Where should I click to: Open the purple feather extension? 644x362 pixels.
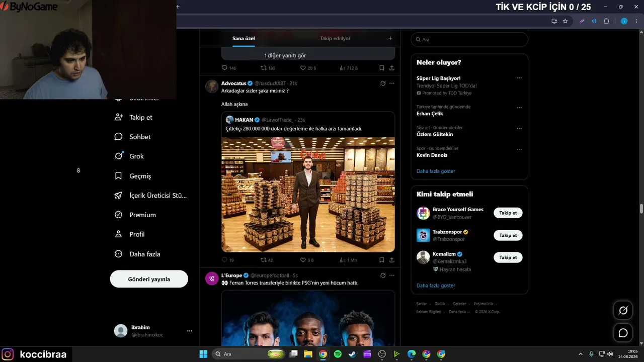pos(582,21)
